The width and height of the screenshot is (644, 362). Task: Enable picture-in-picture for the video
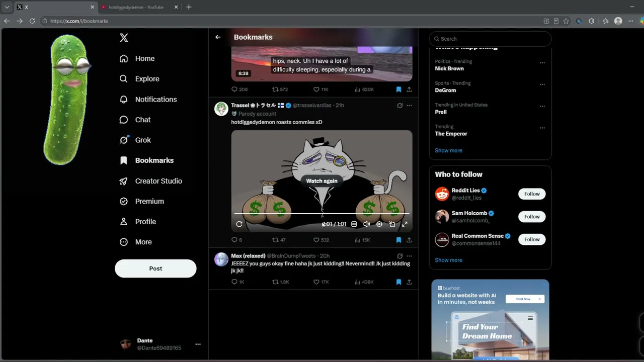click(392, 224)
